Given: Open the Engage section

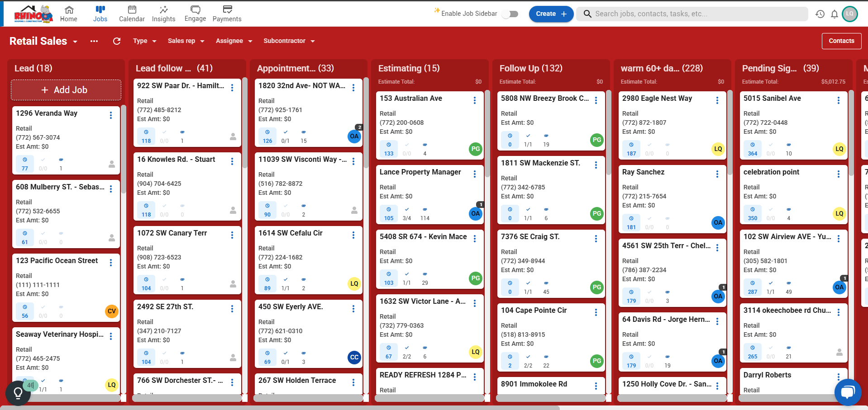Looking at the screenshot, I should tap(195, 14).
